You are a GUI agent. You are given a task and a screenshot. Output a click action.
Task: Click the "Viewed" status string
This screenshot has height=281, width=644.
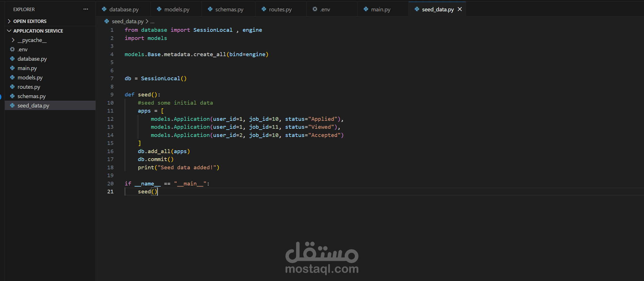[322, 127]
